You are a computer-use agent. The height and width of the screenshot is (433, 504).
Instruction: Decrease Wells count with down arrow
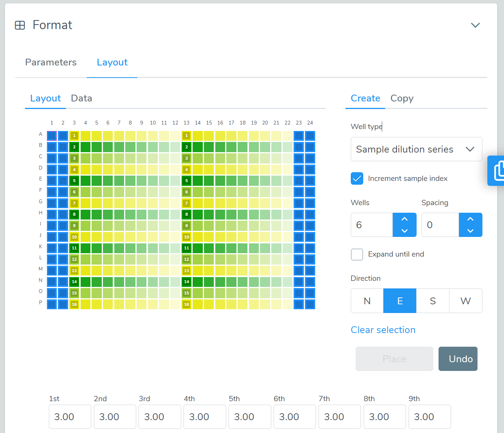(x=404, y=231)
